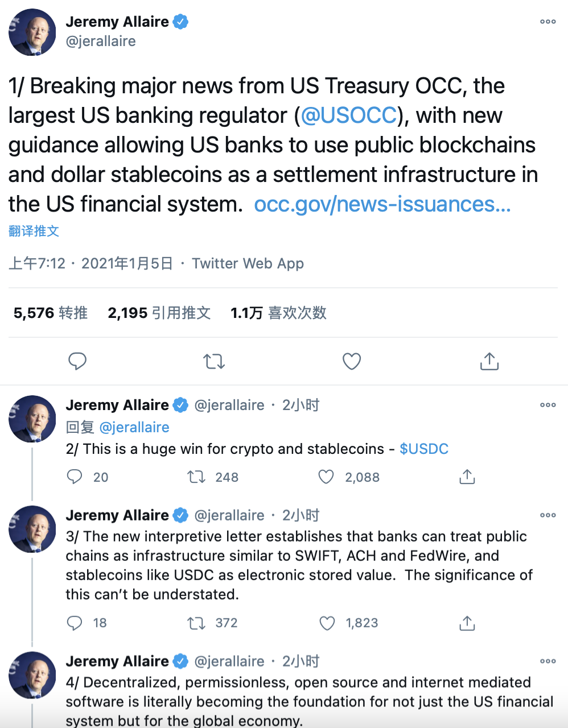View the 5,576 转推 retweet count
Screen dimensions: 568x728
coord(50,312)
